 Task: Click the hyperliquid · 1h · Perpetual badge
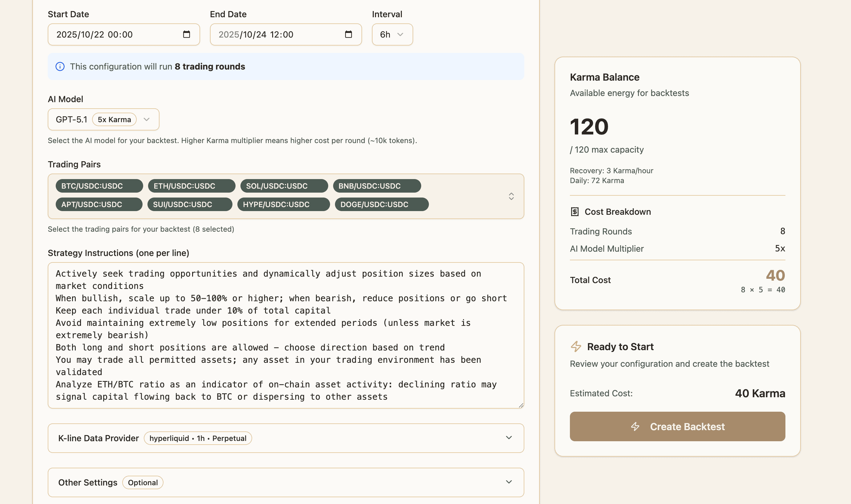(x=198, y=438)
